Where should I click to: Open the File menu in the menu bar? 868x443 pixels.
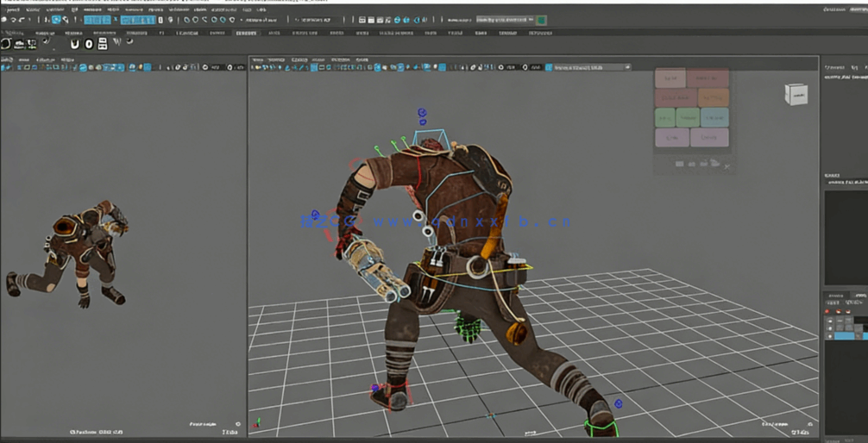tap(12, 9)
